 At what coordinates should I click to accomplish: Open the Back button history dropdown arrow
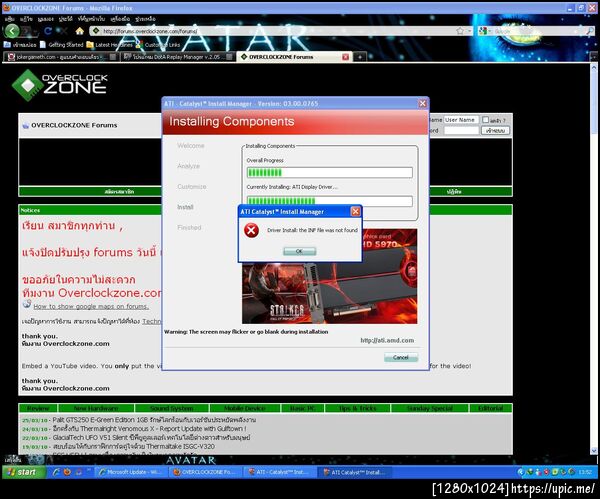click(x=36, y=31)
